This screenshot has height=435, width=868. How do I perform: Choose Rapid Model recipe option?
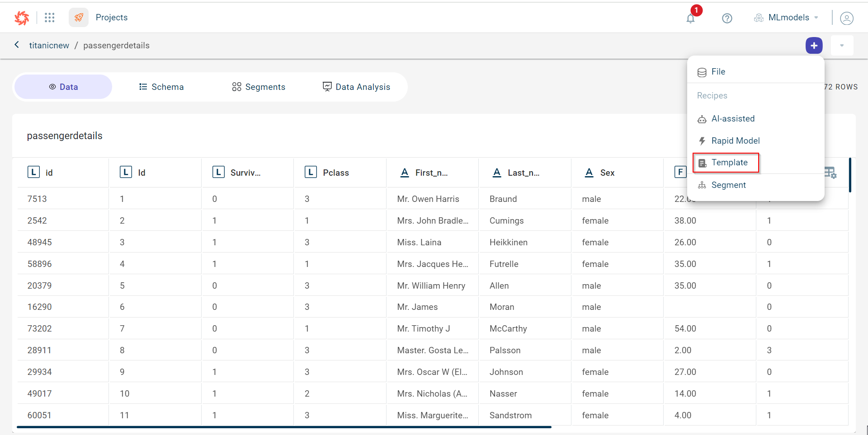(x=735, y=141)
